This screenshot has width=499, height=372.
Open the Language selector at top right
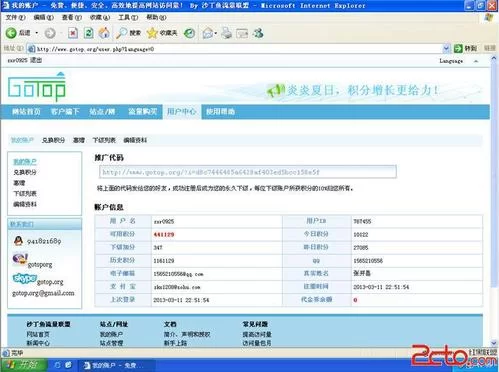[459, 61]
